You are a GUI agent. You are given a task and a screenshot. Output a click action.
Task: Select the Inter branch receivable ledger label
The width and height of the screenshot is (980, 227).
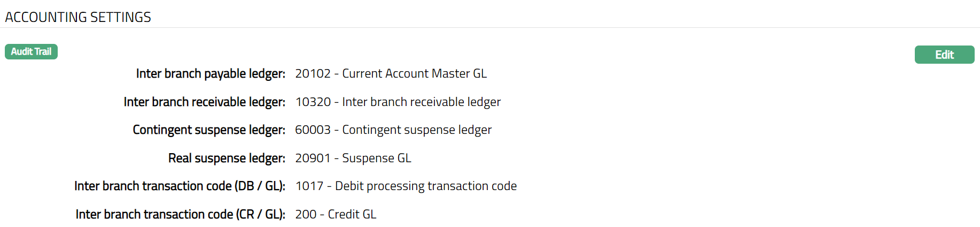204,102
